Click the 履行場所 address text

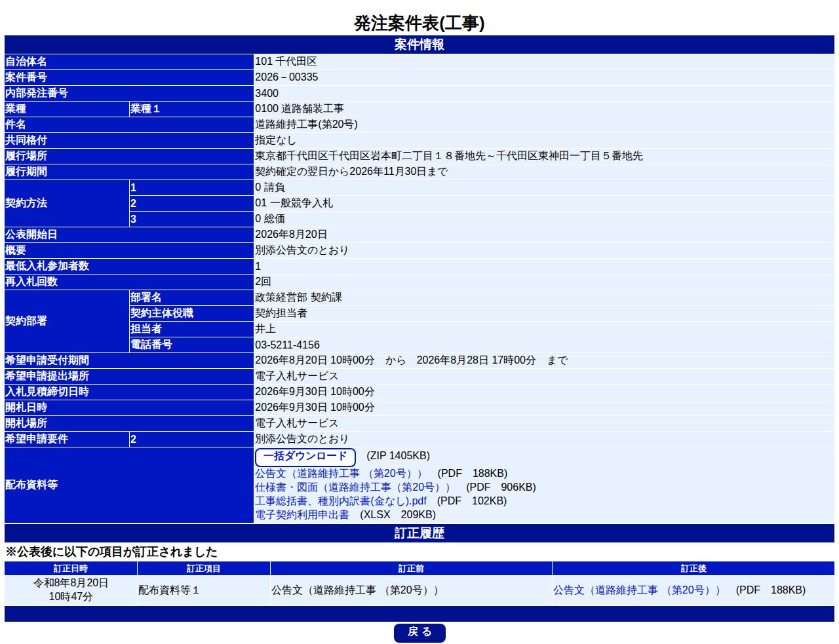[449, 156]
